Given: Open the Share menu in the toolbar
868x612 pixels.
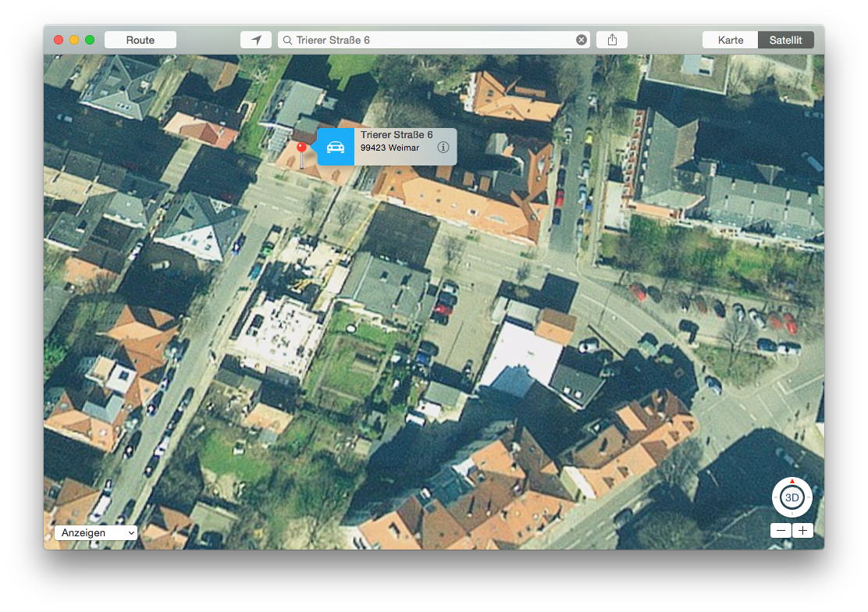Looking at the screenshot, I should pos(612,40).
